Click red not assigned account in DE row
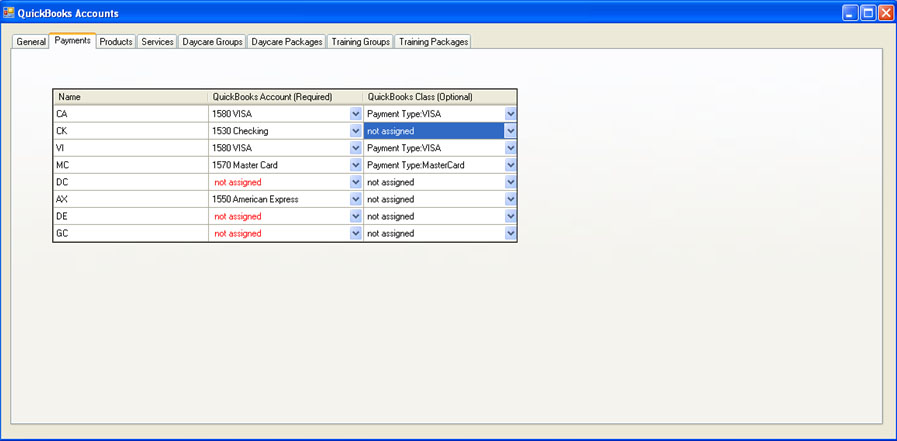897x441 pixels. click(238, 217)
